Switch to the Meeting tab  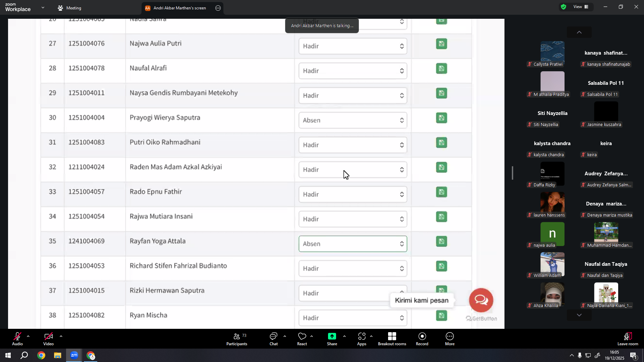pyautogui.click(x=69, y=8)
